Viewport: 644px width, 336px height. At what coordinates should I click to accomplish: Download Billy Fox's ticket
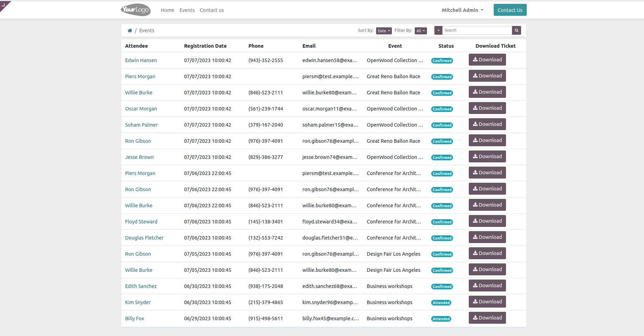pyautogui.click(x=487, y=318)
